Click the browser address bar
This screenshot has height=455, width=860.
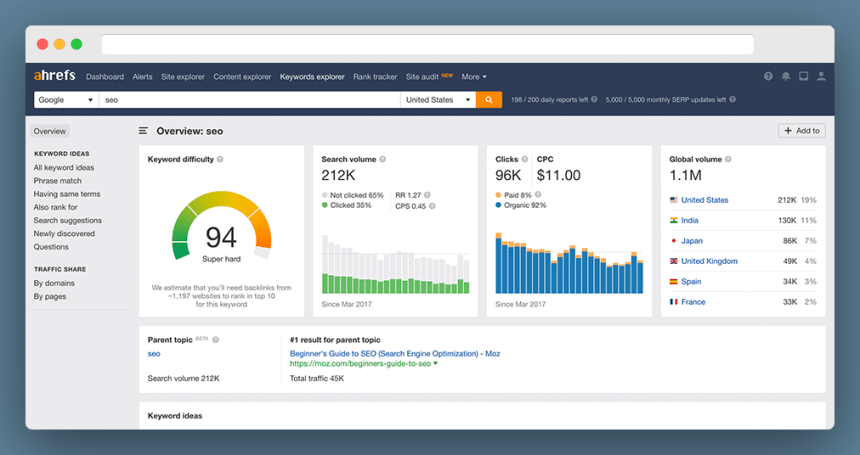(428, 44)
